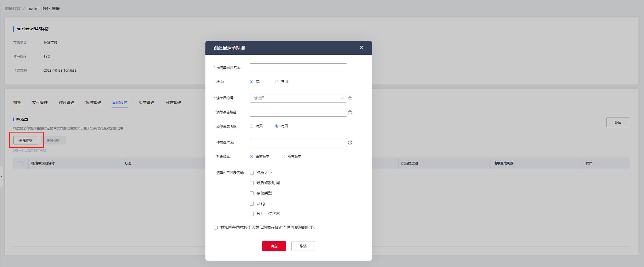Viewport: 644px width, 267px height.
Task: Check the 对象大小 option
Action: [x=252, y=173]
